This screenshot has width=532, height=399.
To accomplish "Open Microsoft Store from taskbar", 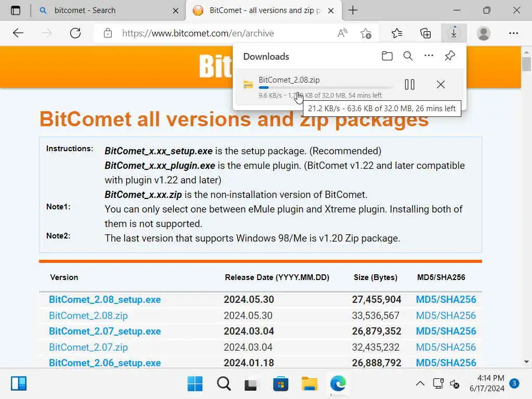I will [281, 384].
